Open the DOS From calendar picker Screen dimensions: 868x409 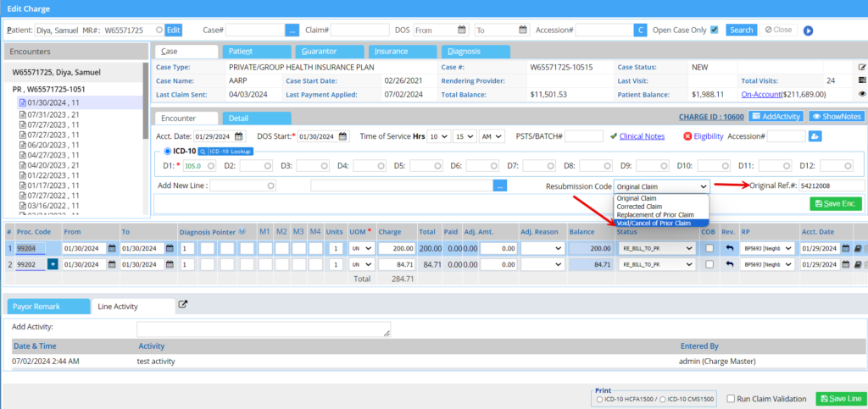pos(462,30)
